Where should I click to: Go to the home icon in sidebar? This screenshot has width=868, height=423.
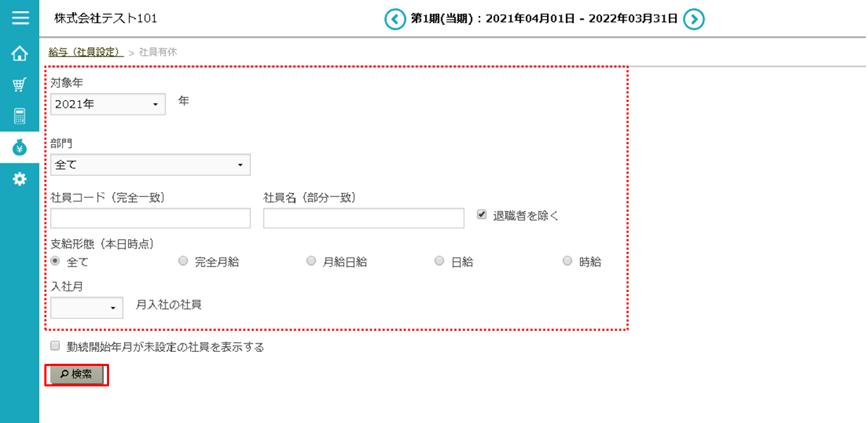click(20, 53)
